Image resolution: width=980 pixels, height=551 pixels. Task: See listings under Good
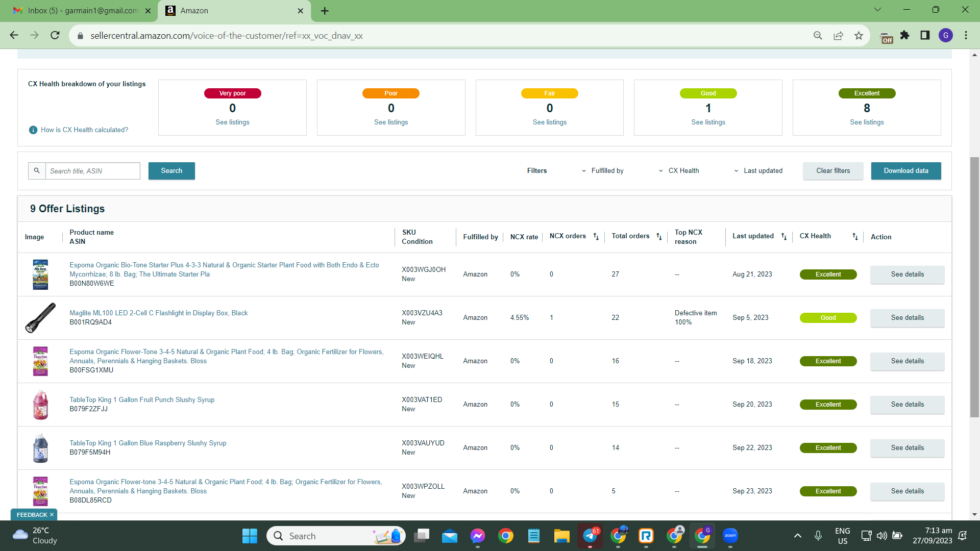(x=708, y=122)
